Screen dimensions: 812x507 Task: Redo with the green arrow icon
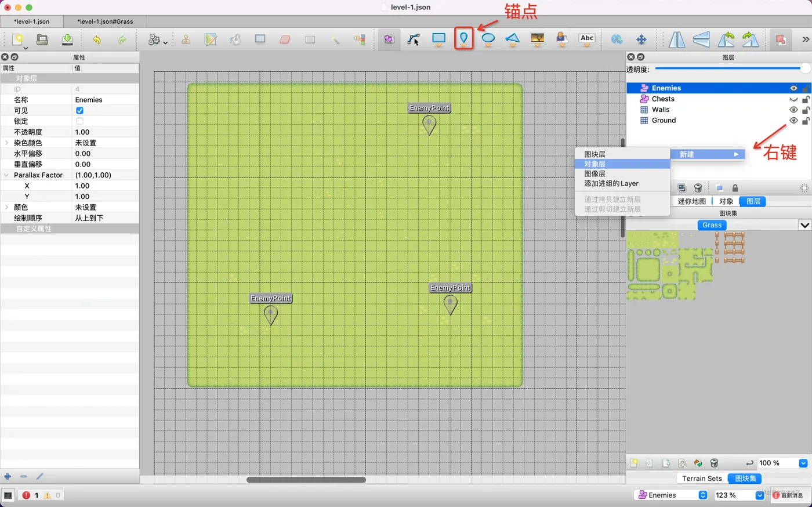coord(122,39)
